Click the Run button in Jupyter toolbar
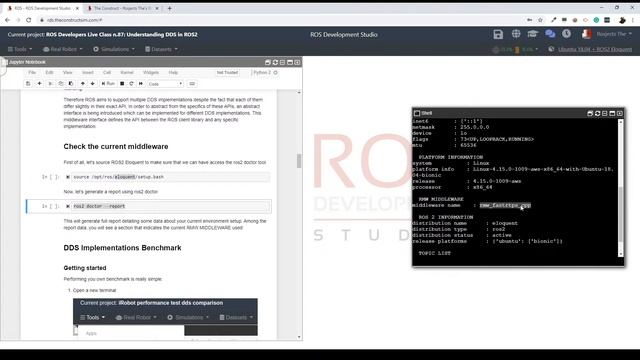 pyautogui.click(x=108, y=84)
